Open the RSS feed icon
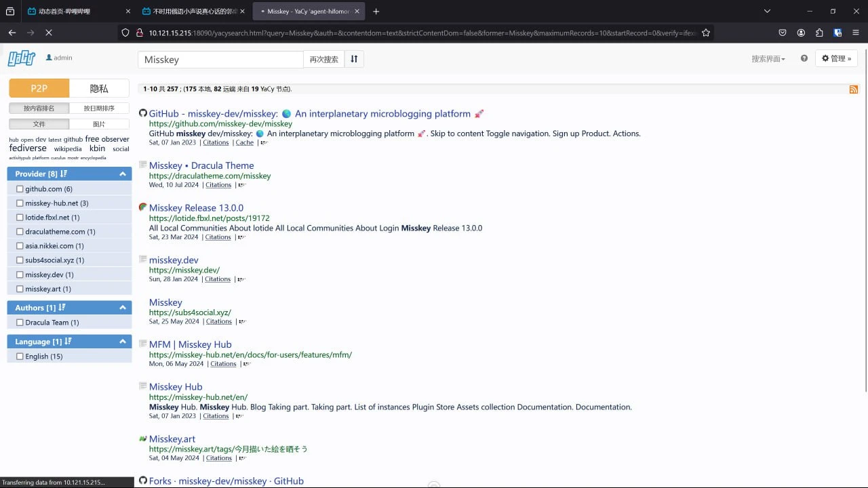 point(854,89)
